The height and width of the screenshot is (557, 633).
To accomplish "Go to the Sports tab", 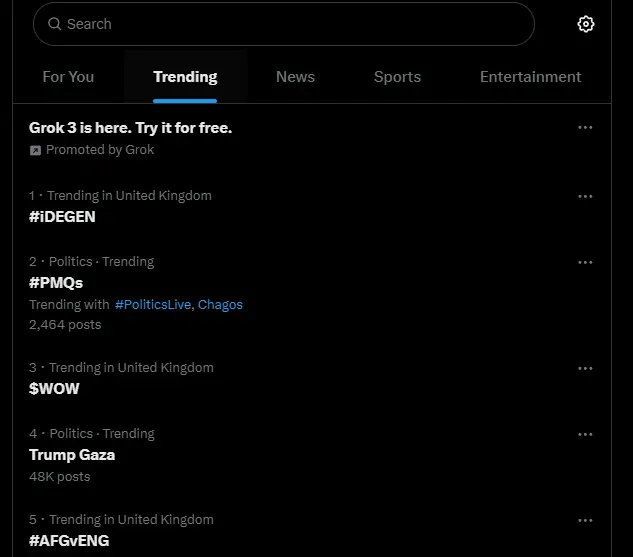I will (x=397, y=77).
